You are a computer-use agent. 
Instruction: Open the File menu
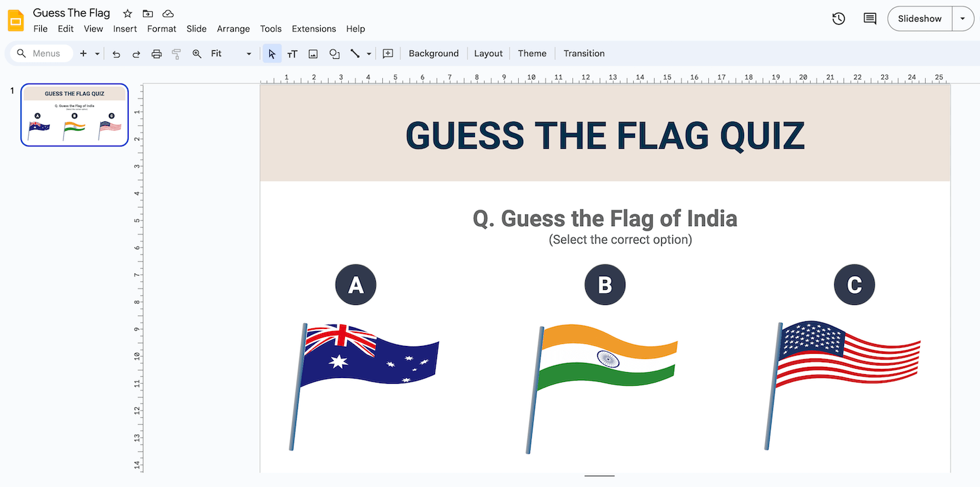coord(41,29)
